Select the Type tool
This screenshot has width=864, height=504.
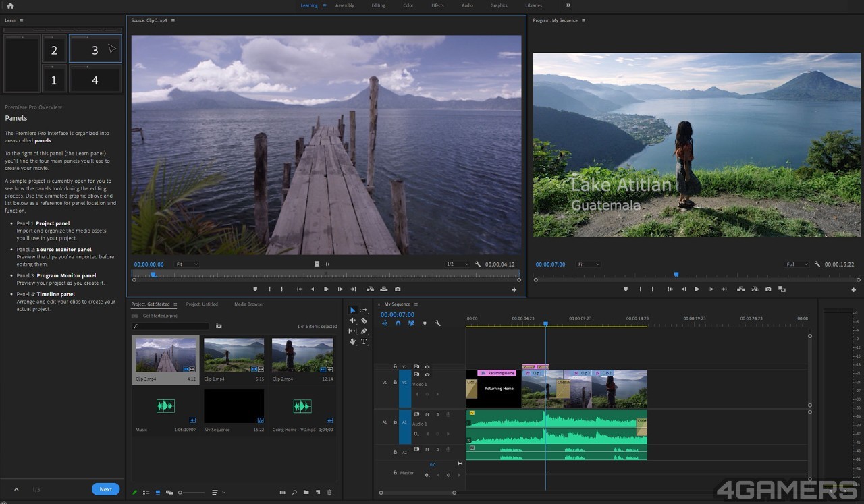pyautogui.click(x=364, y=342)
